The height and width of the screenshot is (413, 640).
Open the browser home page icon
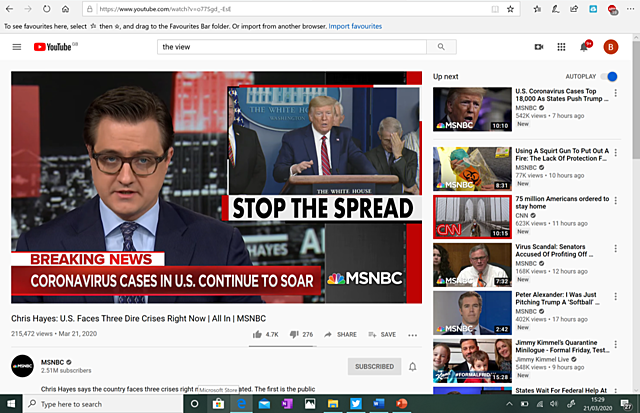pos(65,9)
